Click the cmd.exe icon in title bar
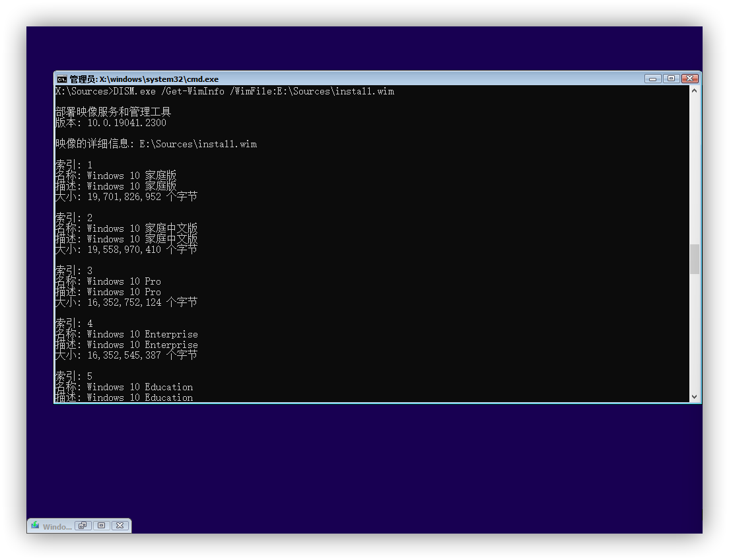The image size is (729, 560). point(62,79)
